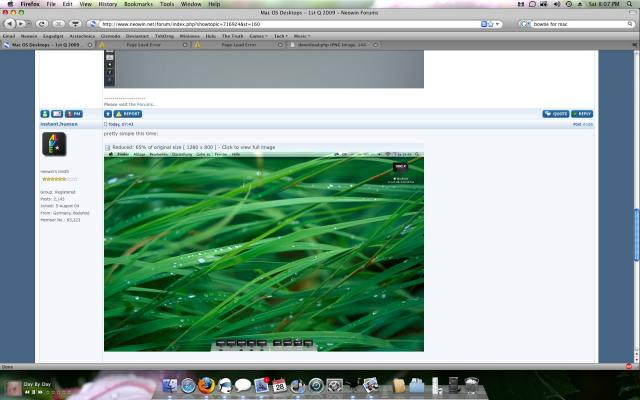Switch to the first 'Page Load Error' tab

(x=143, y=45)
